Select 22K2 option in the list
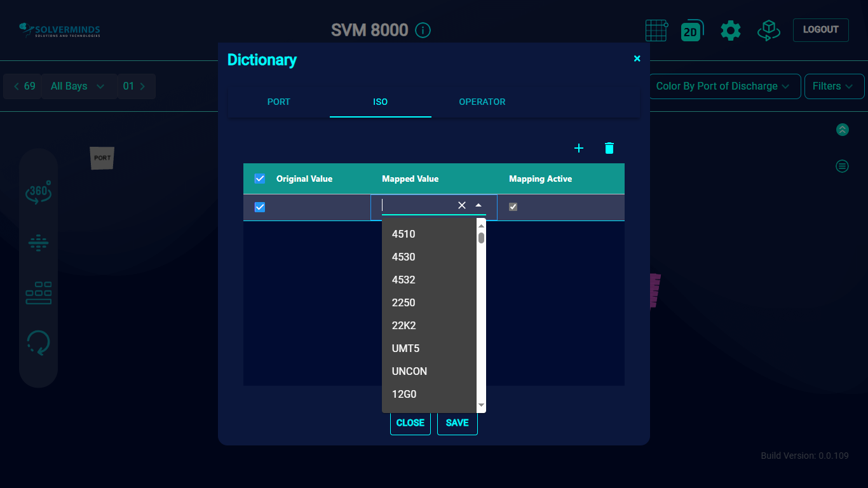The image size is (868, 488). click(x=429, y=325)
